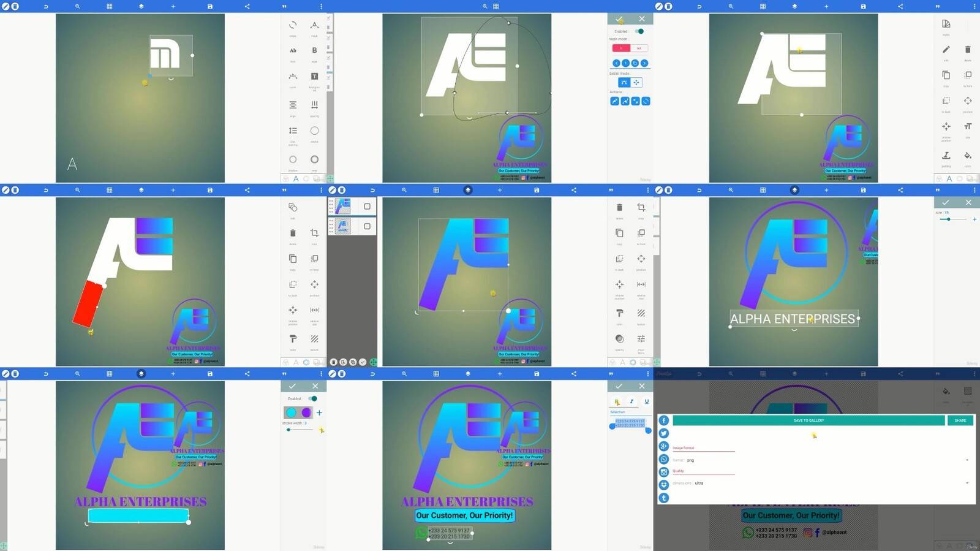Click trash icon below the layers list
Viewport: 980px width, 551px height.
333,362
